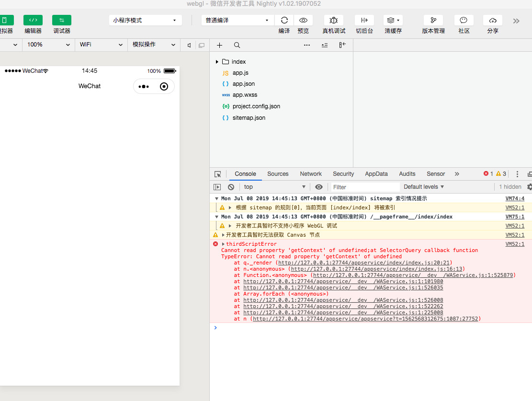Image resolution: width=532 pixels, height=401 pixels.
Task: Open app.json file
Action: [244, 83]
